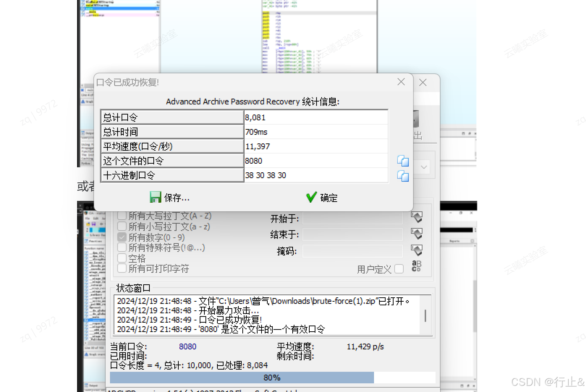Screen dimensions: 586x392
Task: Close the Advanced Archive Password Recovery window
Action: pos(423,83)
